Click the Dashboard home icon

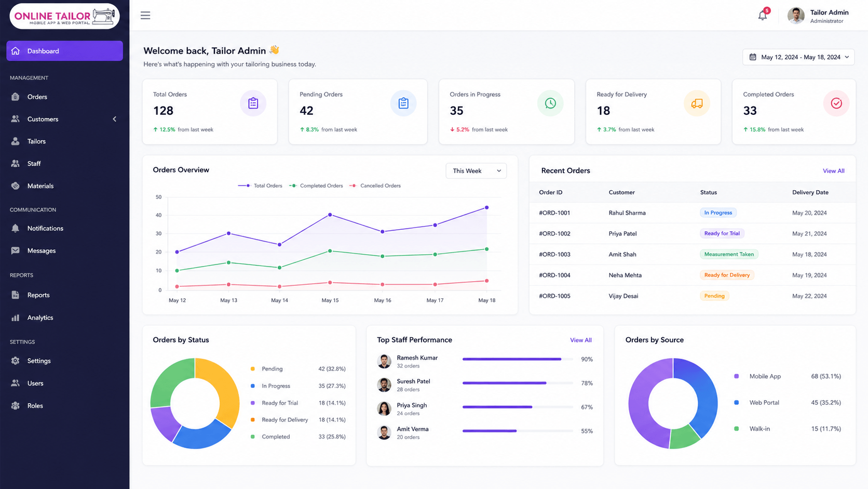[x=16, y=51]
